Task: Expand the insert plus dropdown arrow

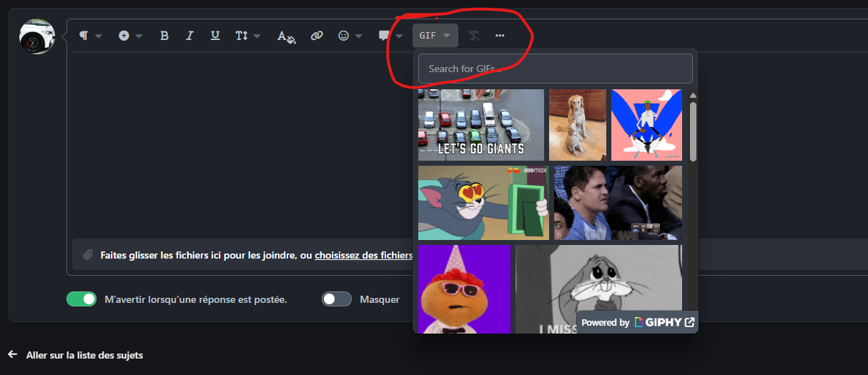Action: [139, 36]
